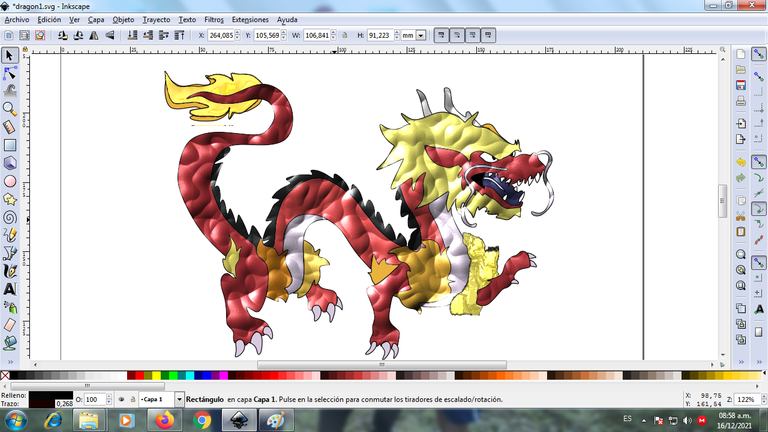The width and height of the screenshot is (768, 432).
Task: Select the Spiral tool
Action: point(9,217)
